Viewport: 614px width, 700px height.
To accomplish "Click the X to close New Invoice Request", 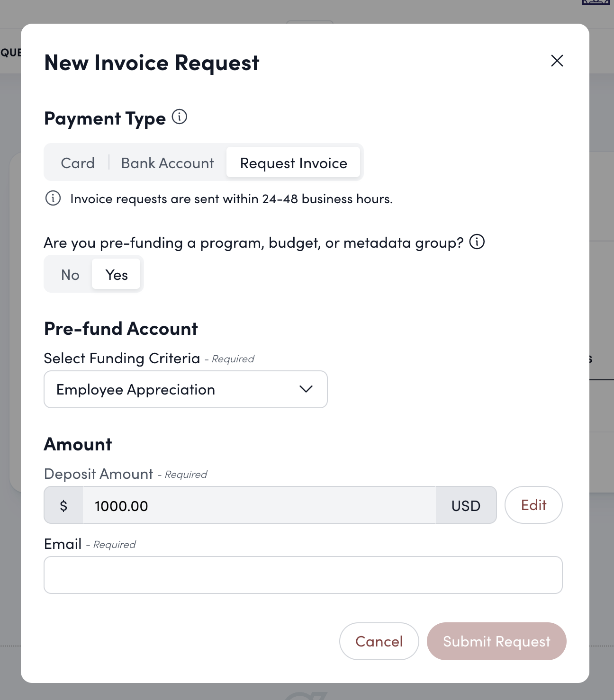I will tap(557, 61).
